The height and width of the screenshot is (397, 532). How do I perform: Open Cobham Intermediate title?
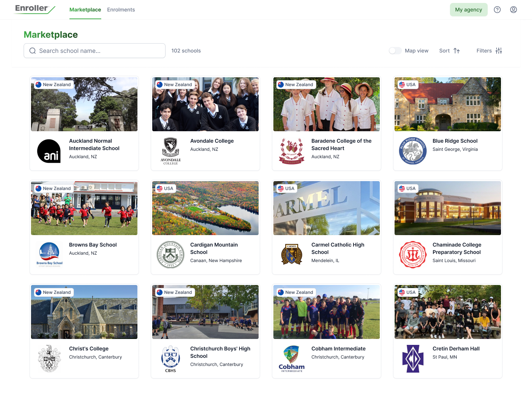click(x=338, y=349)
